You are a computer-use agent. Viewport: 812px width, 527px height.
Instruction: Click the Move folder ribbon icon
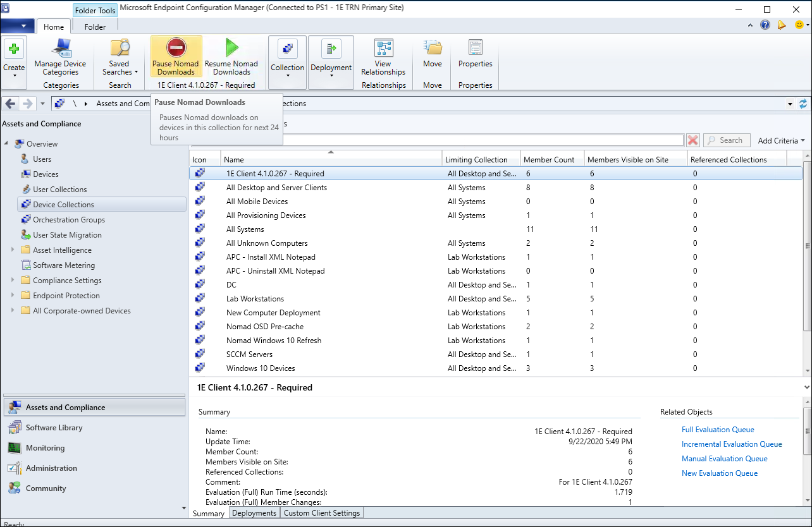tap(433, 49)
